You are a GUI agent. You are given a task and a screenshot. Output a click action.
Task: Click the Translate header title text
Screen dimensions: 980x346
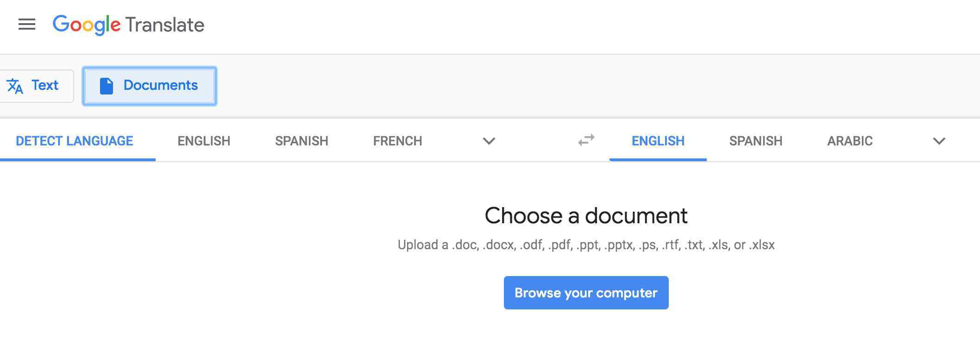coord(165,25)
